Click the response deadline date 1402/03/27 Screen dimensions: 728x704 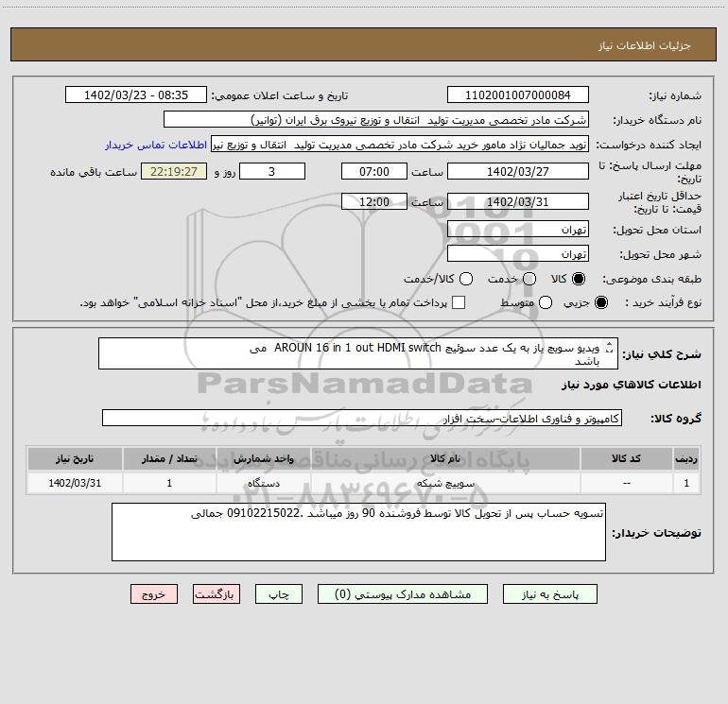(518, 171)
